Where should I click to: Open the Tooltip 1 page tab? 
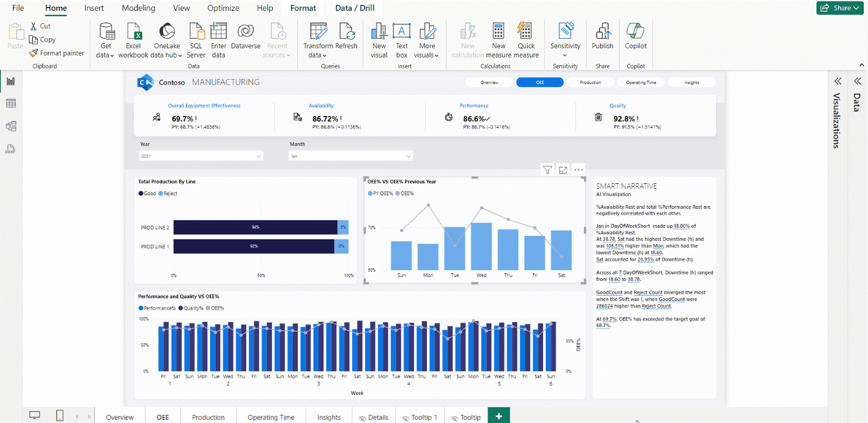(x=420, y=417)
